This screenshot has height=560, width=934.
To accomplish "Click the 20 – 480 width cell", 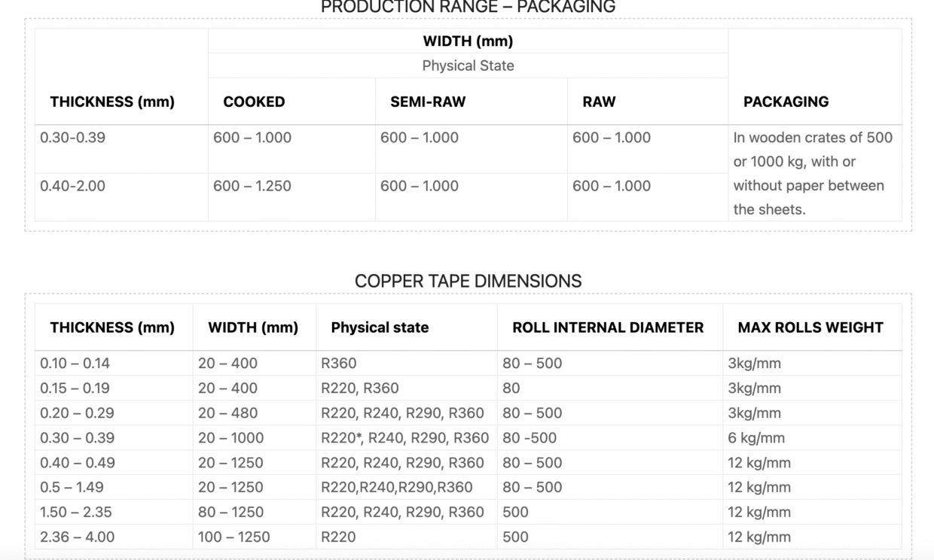I will click(227, 413).
